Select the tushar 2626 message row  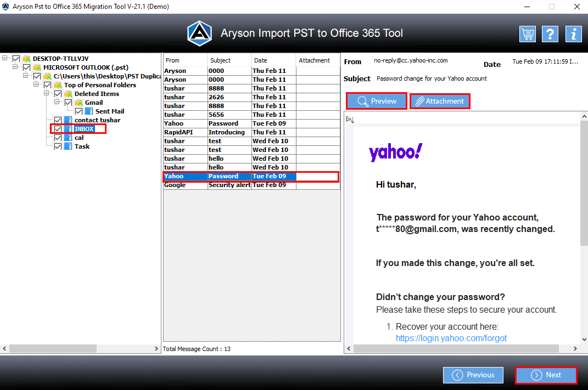[x=251, y=97]
